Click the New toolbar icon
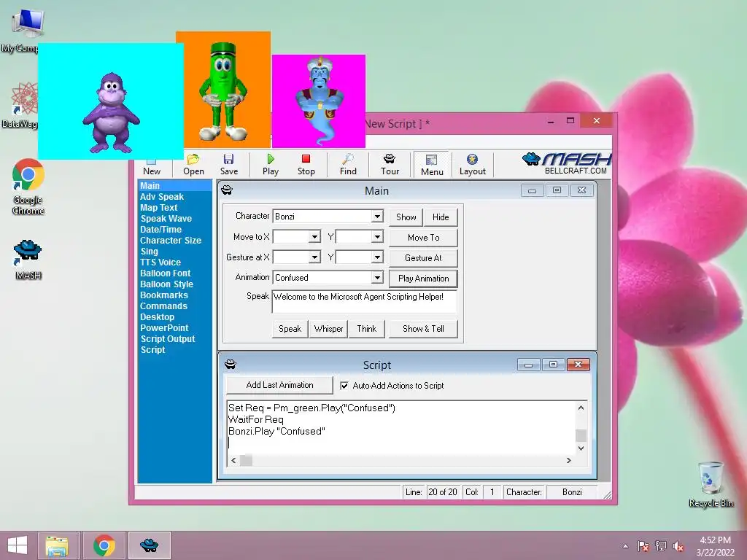 [x=152, y=166]
